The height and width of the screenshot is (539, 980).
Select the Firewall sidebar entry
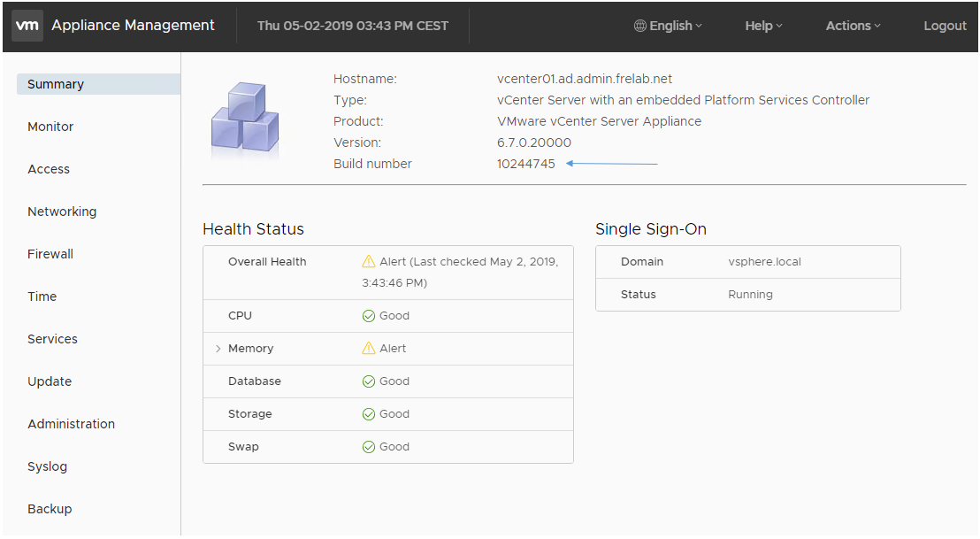pos(50,253)
